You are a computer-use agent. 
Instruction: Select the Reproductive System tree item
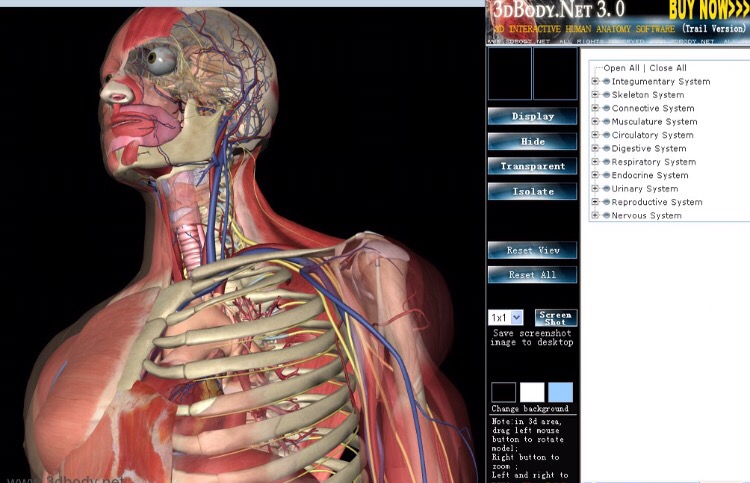click(657, 202)
